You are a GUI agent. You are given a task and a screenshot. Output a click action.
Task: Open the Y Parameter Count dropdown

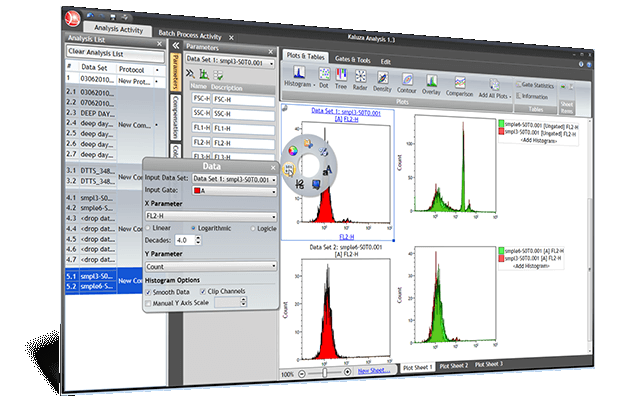coord(211,266)
